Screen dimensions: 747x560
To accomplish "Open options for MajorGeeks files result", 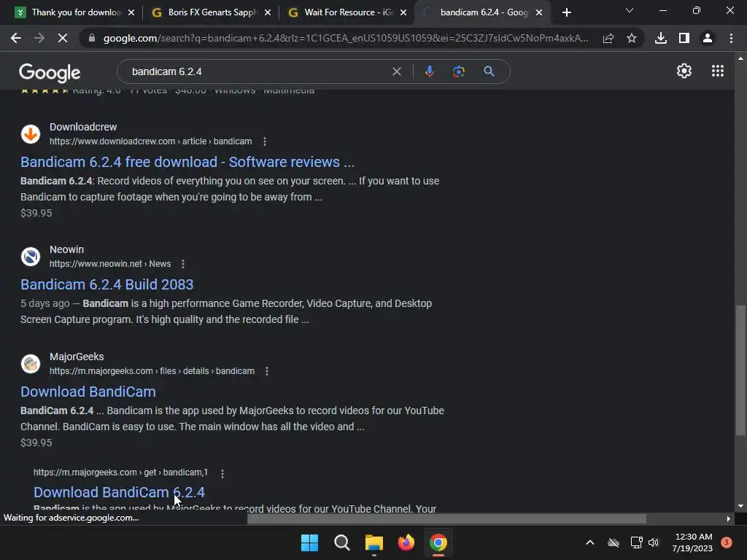I will 267,371.
